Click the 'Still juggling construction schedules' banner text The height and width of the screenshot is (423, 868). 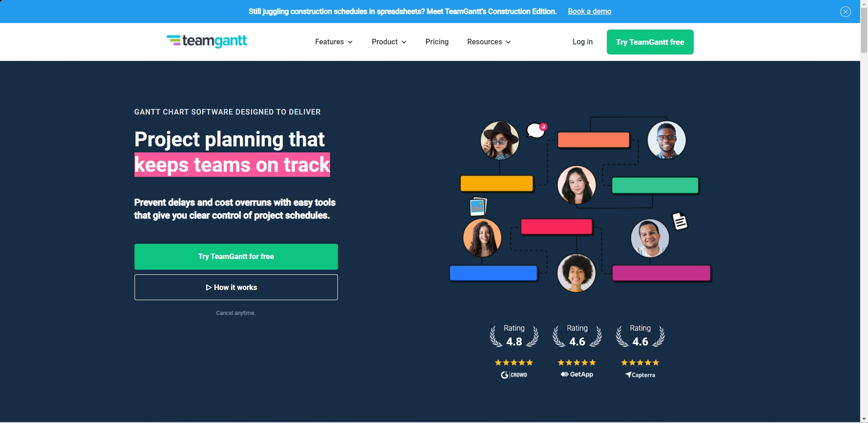tap(403, 12)
